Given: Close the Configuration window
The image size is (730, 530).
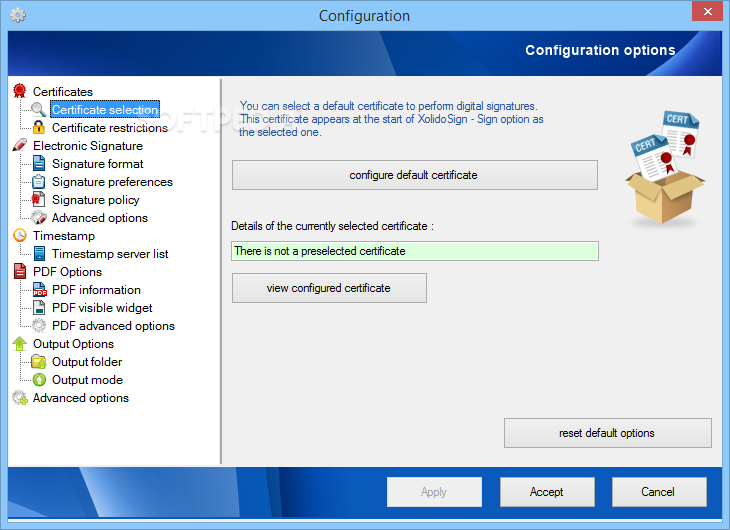Looking at the screenshot, I should click(707, 11).
